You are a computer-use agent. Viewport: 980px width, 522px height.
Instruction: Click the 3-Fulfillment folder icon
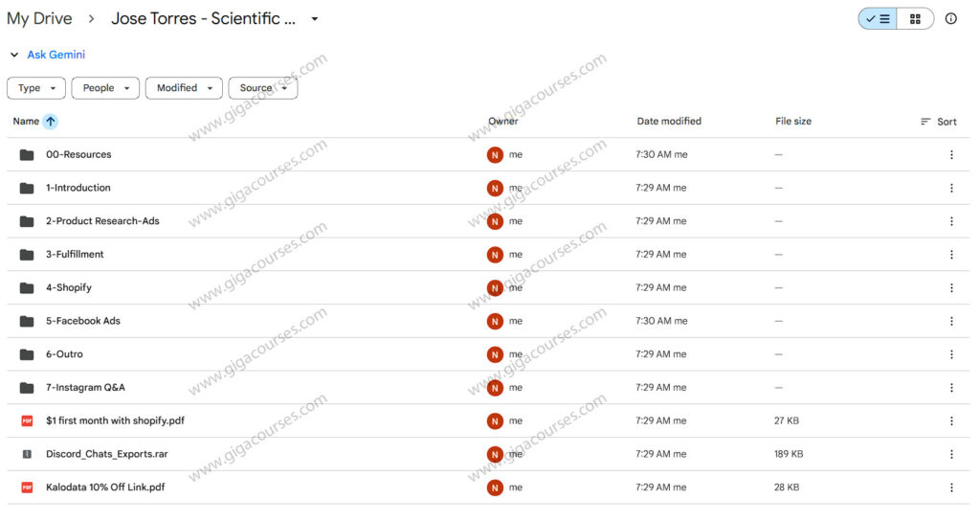point(26,255)
